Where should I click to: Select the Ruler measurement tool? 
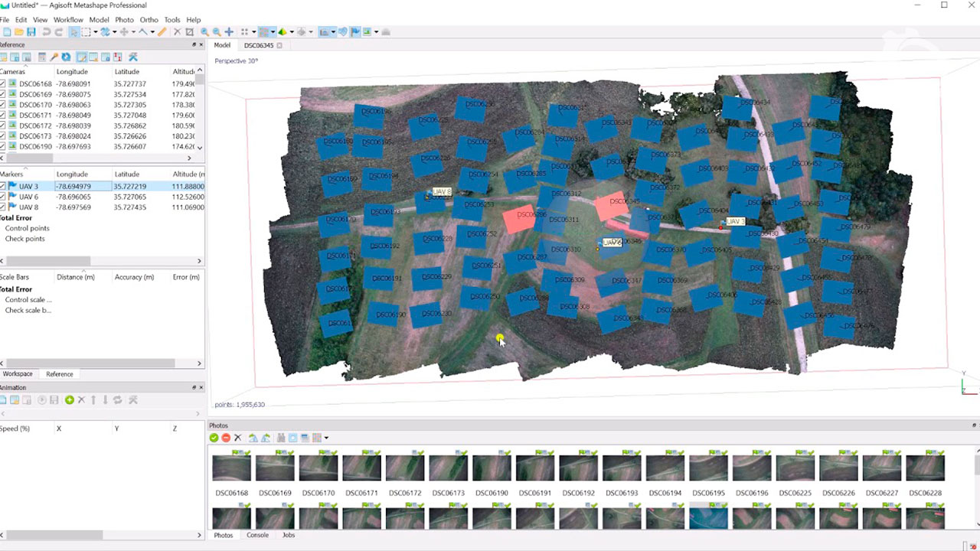pos(162,32)
